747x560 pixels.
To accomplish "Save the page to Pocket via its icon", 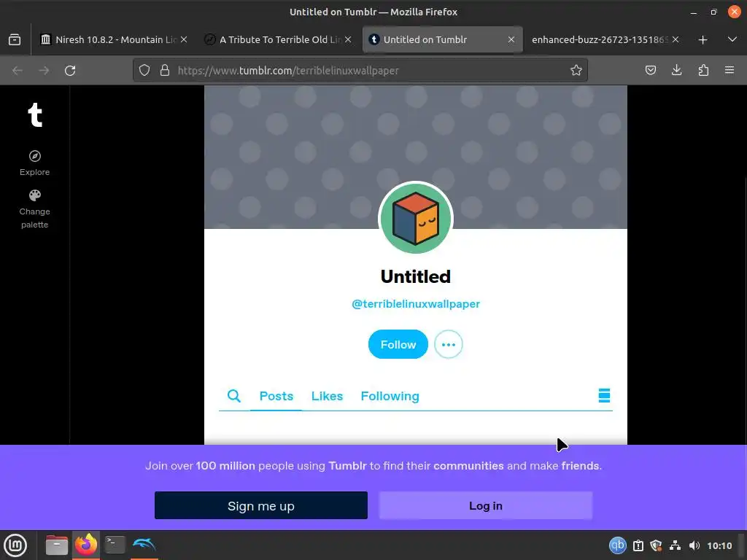I will [x=650, y=71].
